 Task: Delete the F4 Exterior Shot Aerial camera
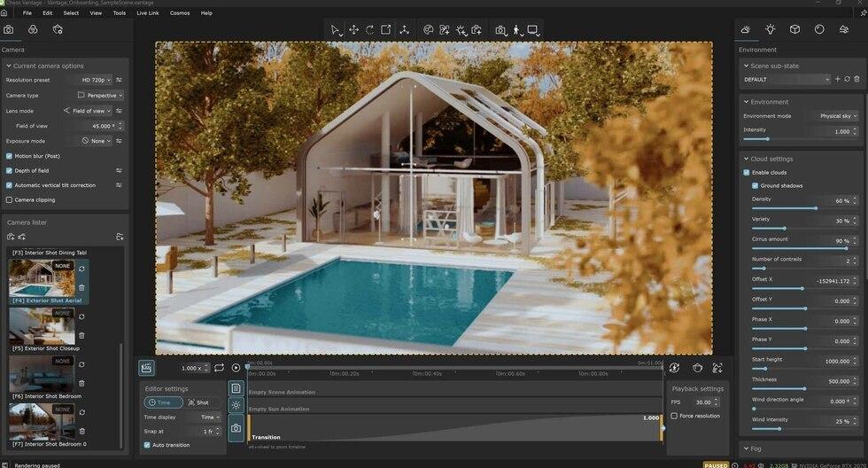pos(81,287)
